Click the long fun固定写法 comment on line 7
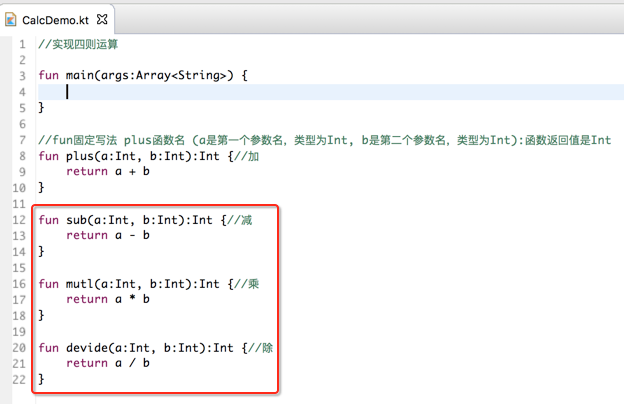624x404 pixels. 324,140
